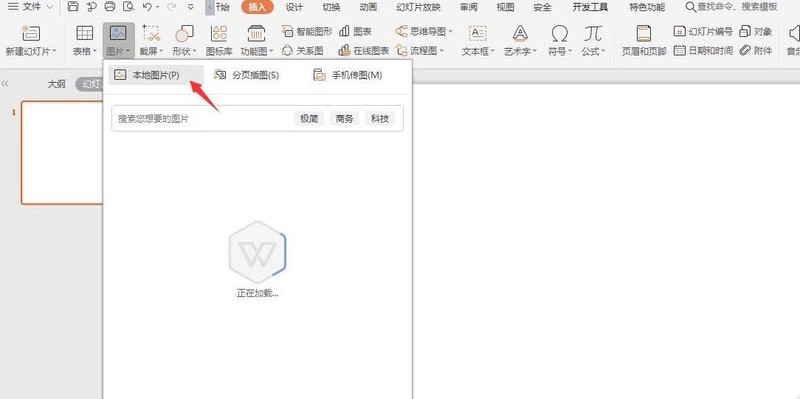Click the 艺术字 word art icon
The image size is (800, 399).
[x=520, y=34]
